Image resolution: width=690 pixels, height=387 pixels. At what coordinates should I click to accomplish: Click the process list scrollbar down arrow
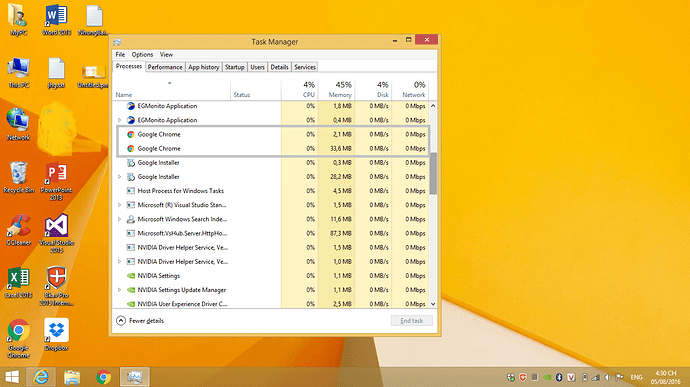pos(433,304)
